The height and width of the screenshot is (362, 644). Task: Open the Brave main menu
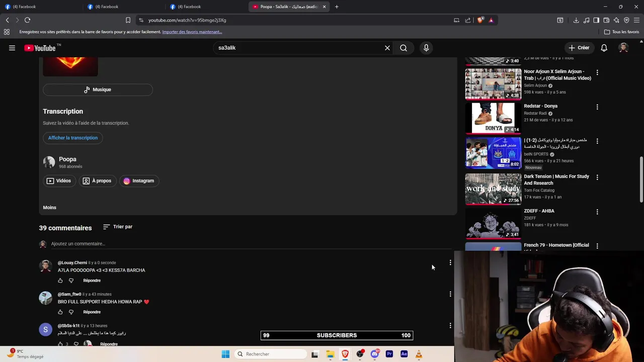point(636,20)
